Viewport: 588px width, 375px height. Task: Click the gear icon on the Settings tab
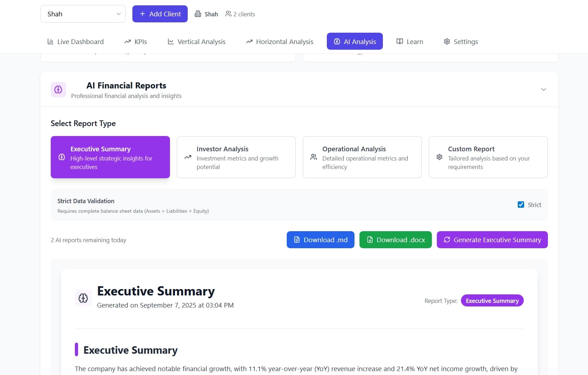447,42
